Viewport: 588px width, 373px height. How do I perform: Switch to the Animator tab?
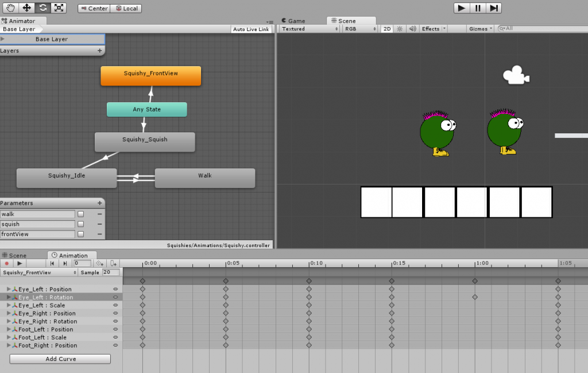[23, 21]
